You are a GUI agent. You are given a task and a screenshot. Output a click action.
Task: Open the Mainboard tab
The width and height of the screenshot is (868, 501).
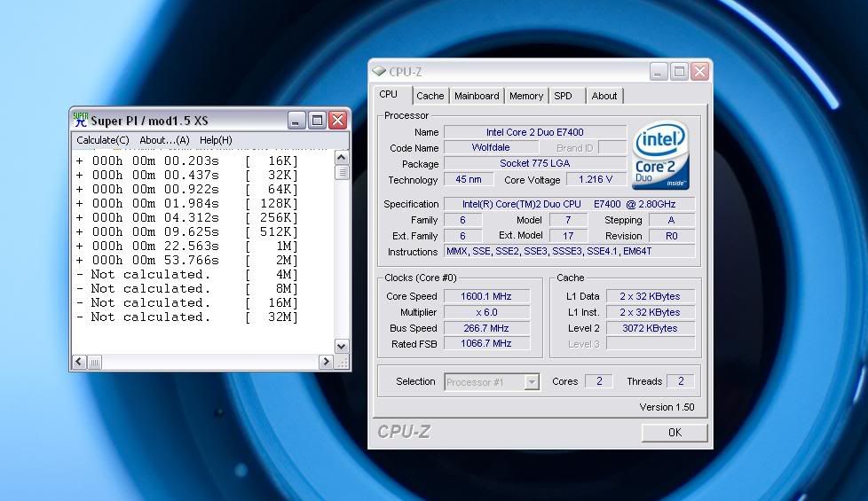click(x=477, y=96)
